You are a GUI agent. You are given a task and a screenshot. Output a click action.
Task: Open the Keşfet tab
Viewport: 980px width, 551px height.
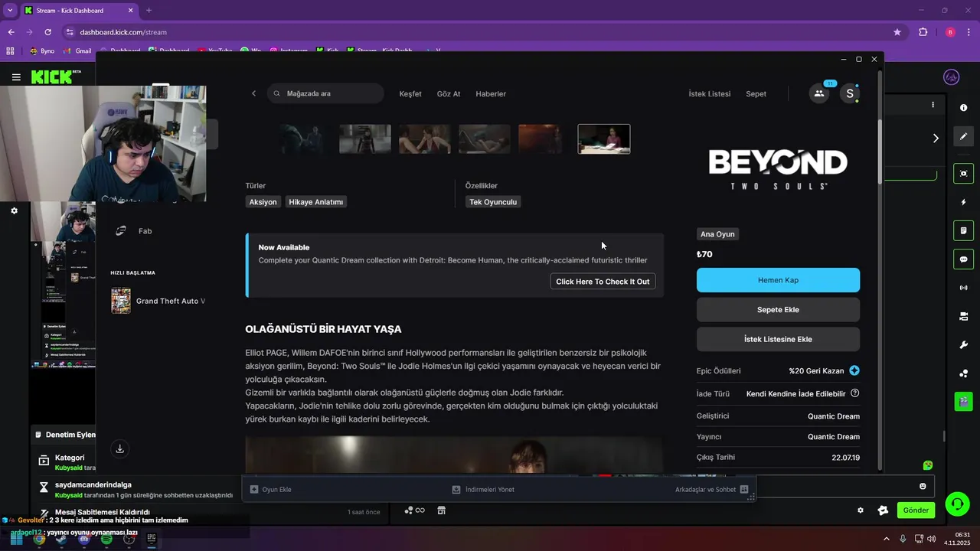tap(410, 94)
